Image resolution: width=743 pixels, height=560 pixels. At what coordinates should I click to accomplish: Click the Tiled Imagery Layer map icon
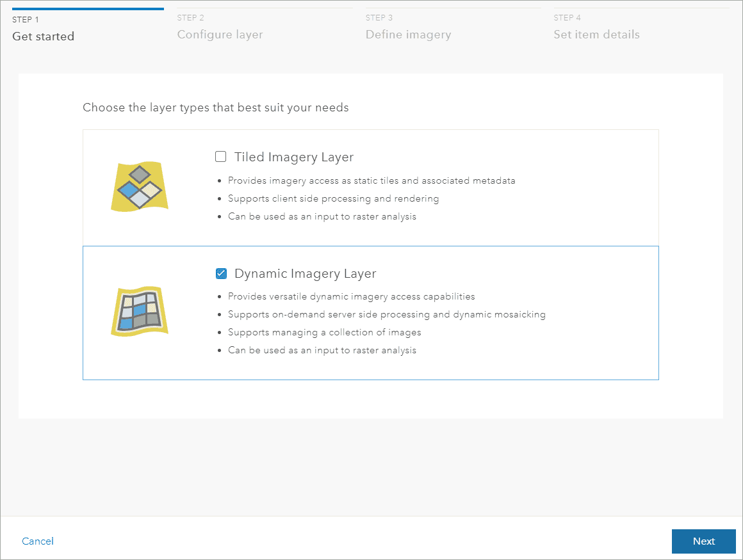(139, 186)
